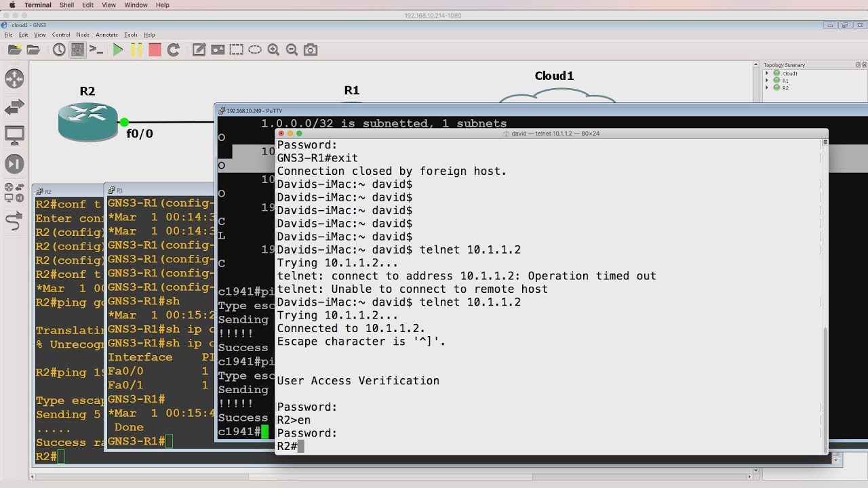Click the New blank project folder icon
This screenshot has width=868, height=488.
click(15, 49)
